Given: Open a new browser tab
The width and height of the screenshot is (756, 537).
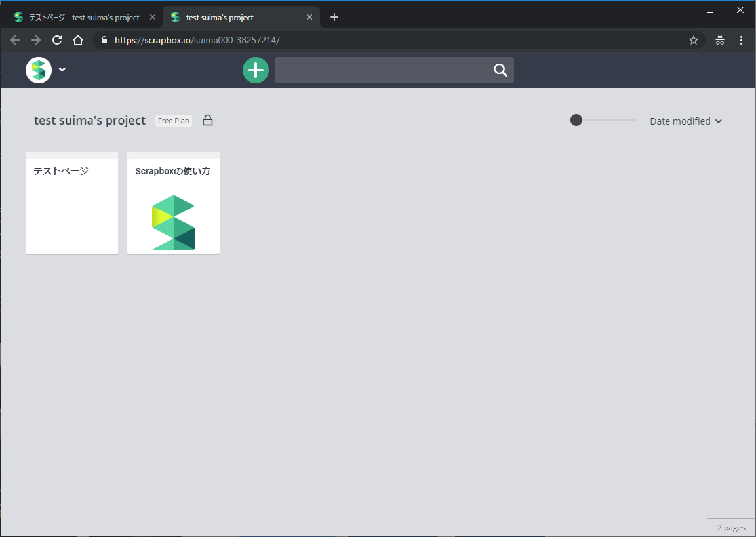Looking at the screenshot, I should [x=334, y=17].
